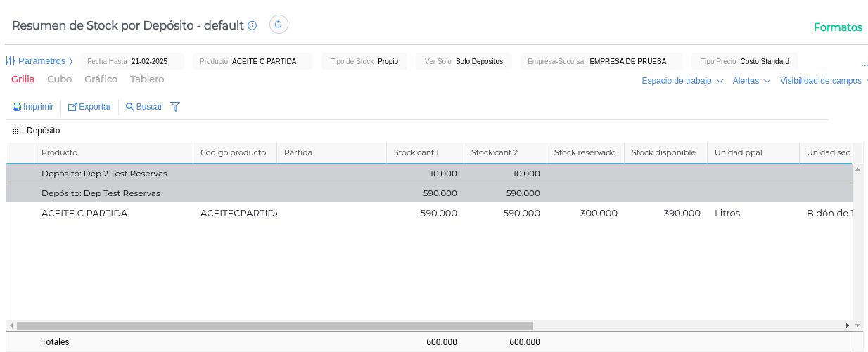
Task: Open Buscar search tool
Action: point(143,107)
